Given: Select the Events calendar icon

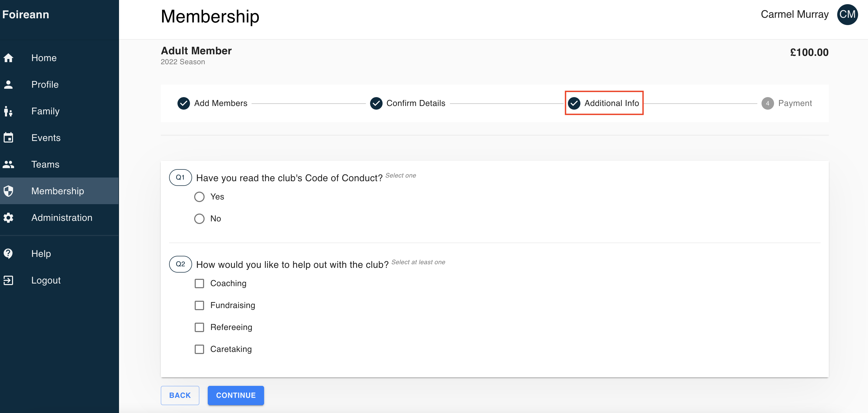Looking at the screenshot, I should (x=8, y=138).
